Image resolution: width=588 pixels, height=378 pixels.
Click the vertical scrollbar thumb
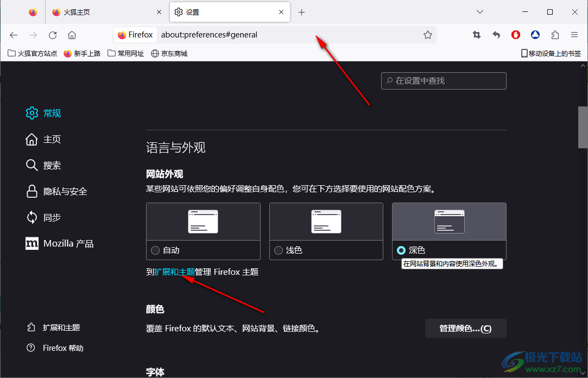pyautogui.click(x=583, y=128)
